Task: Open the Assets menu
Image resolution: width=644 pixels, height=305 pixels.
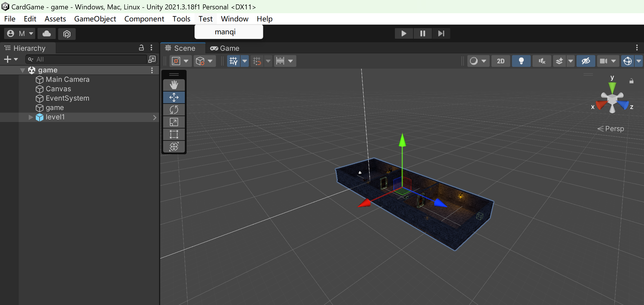Action: [x=55, y=19]
